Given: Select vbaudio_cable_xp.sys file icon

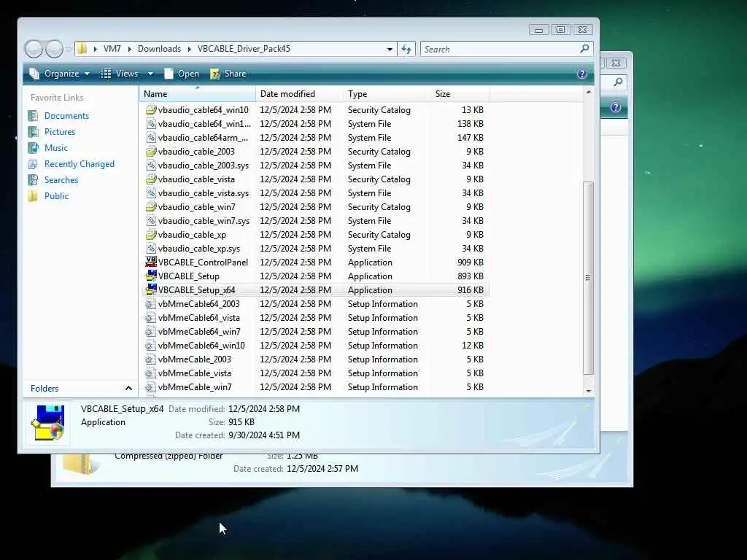Looking at the screenshot, I should click(x=151, y=248).
